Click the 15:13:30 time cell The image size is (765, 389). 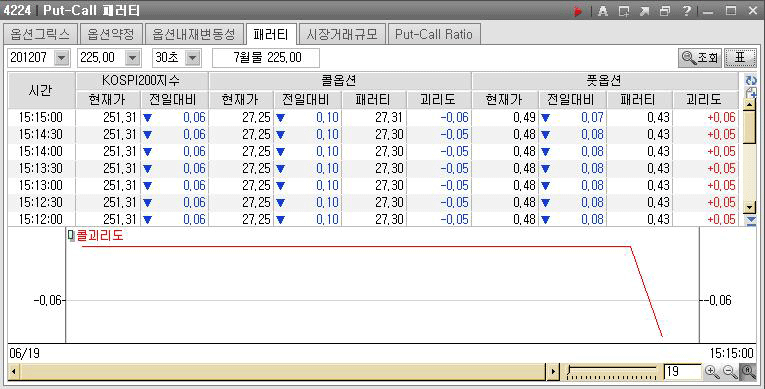41,168
